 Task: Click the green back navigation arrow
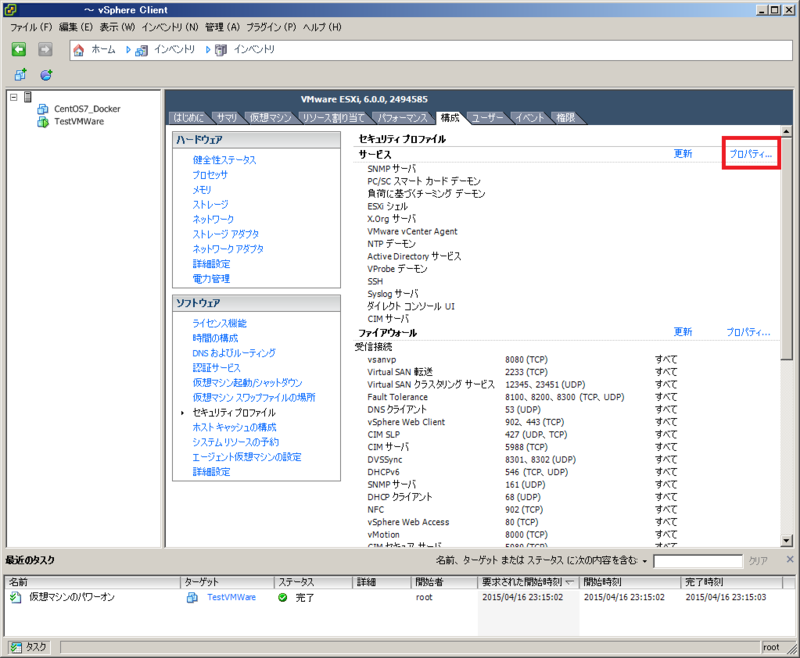click(x=19, y=49)
